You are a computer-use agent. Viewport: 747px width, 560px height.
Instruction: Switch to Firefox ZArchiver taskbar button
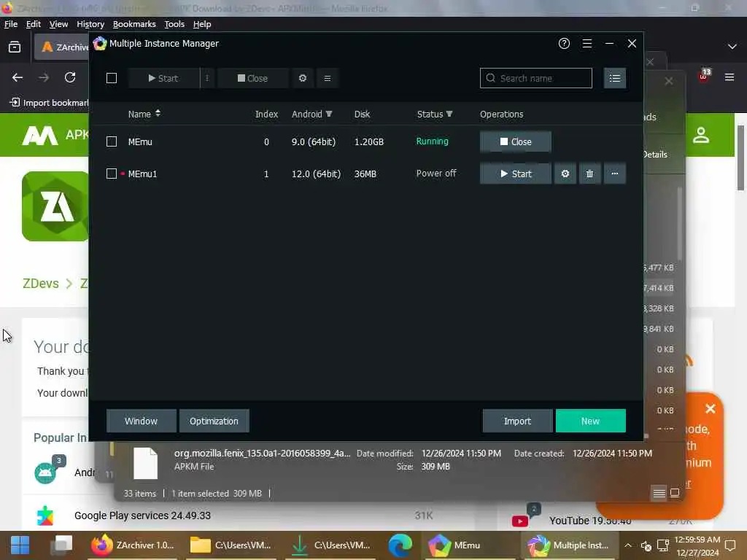134,545
